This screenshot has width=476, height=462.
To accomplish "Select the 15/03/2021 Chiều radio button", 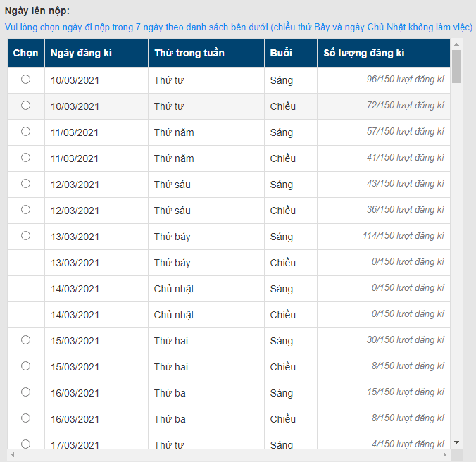I will pos(26,366).
